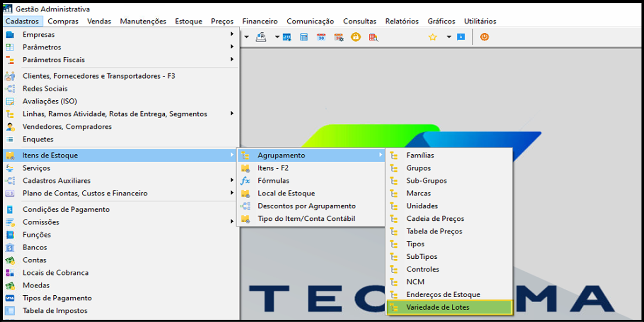Open the Cadastros menu
The width and height of the screenshot is (644, 322).
tap(22, 21)
